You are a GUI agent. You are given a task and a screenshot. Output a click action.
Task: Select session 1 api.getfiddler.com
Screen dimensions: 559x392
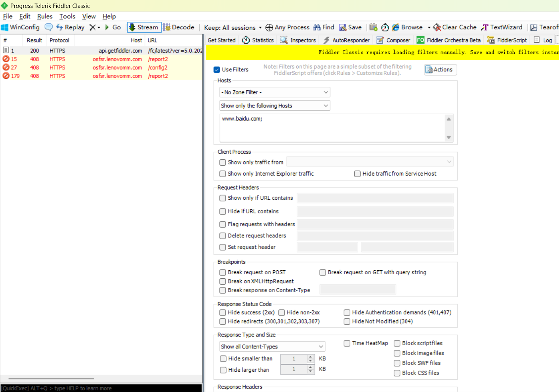point(101,51)
